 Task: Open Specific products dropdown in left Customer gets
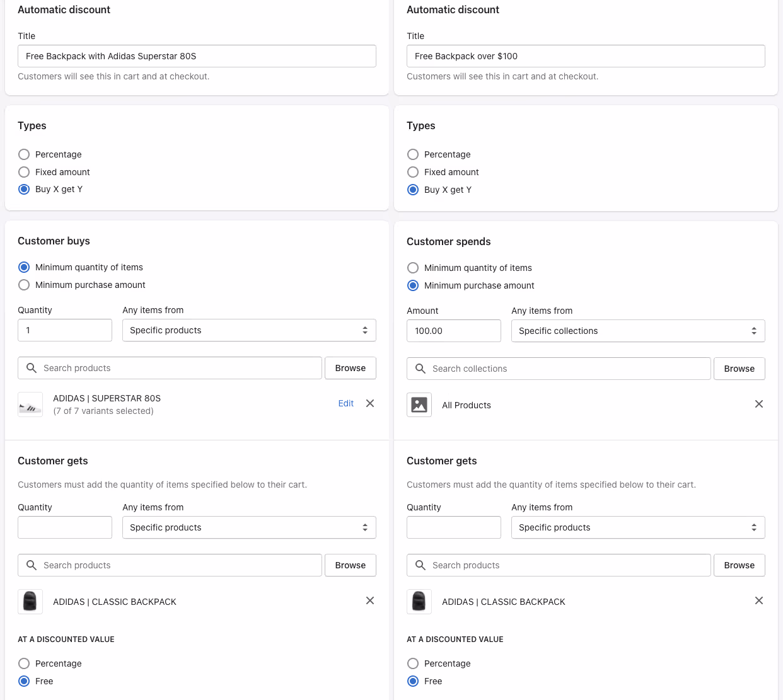point(249,527)
